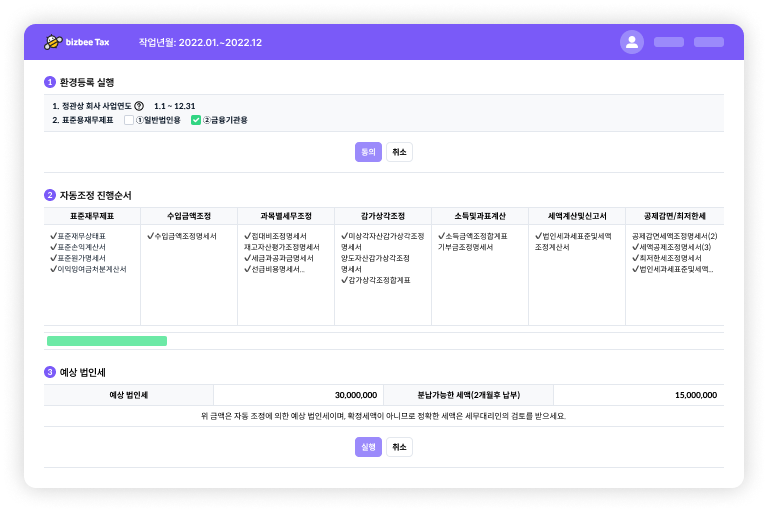
Task: Select the 감가상각조정 column header
Action: [383, 215]
